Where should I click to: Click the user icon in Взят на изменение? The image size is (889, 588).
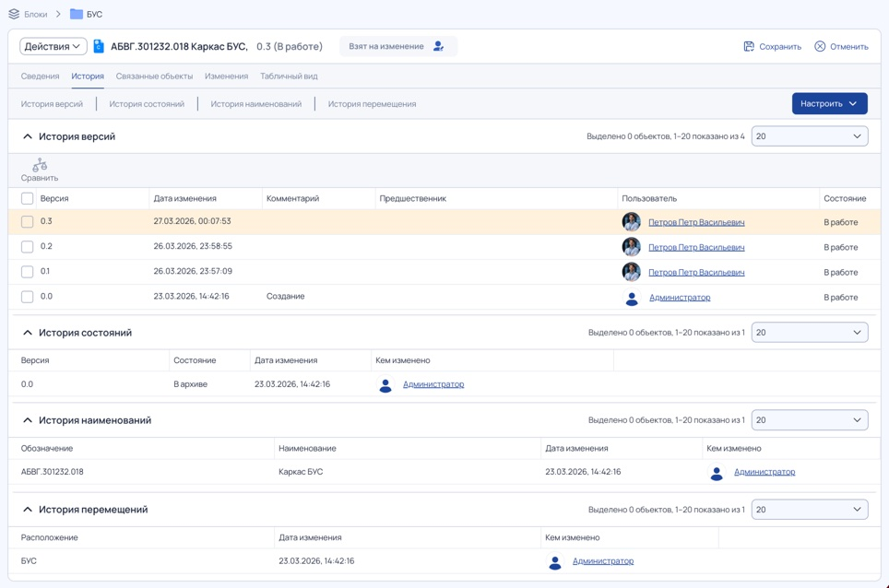[x=438, y=46]
